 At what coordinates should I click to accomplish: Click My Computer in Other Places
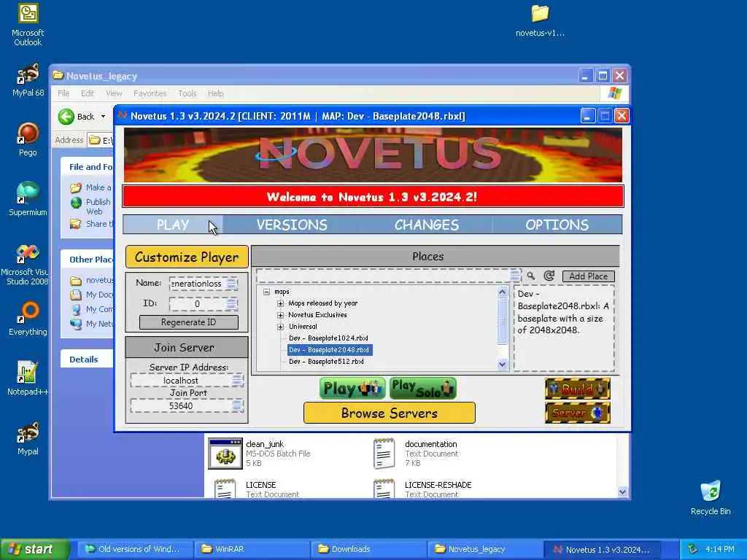pos(76,309)
